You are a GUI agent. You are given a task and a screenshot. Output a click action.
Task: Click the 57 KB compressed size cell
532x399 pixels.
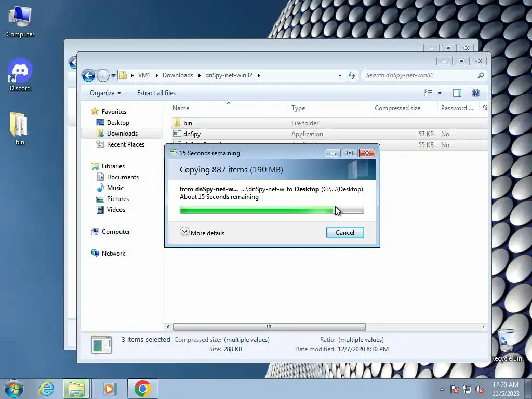[x=426, y=134]
